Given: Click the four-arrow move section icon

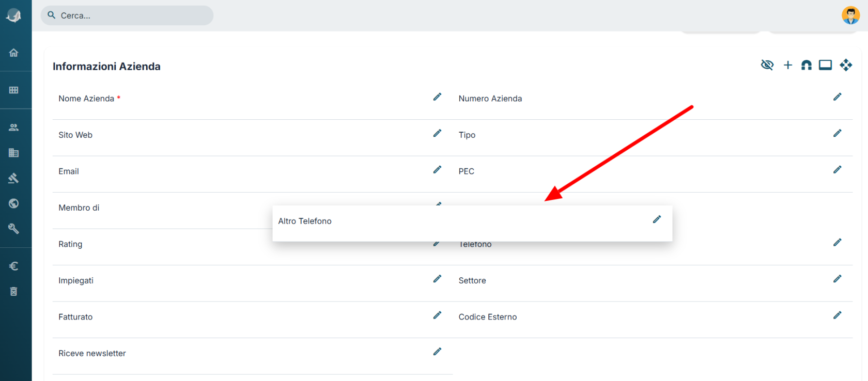Looking at the screenshot, I should coord(846,65).
